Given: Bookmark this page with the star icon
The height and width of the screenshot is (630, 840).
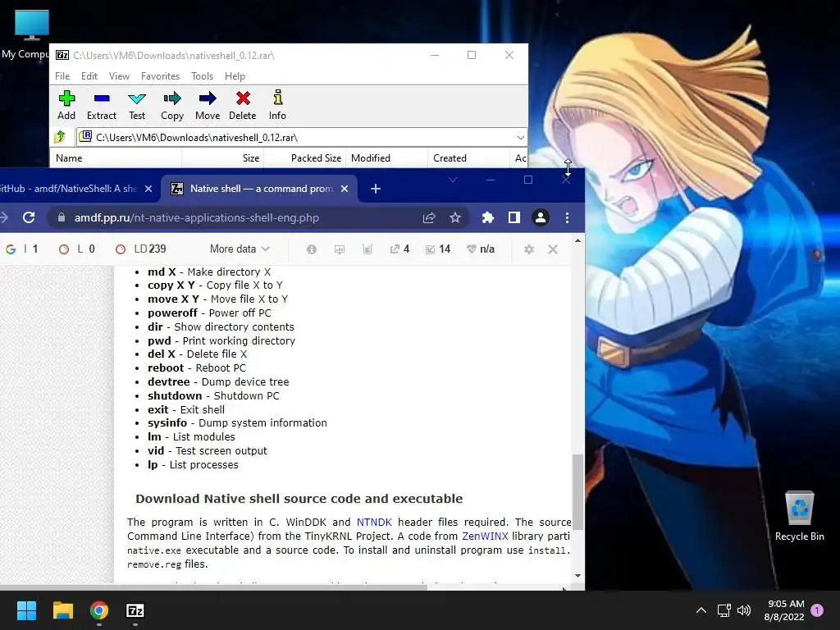Looking at the screenshot, I should pyautogui.click(x=454, y=217).
